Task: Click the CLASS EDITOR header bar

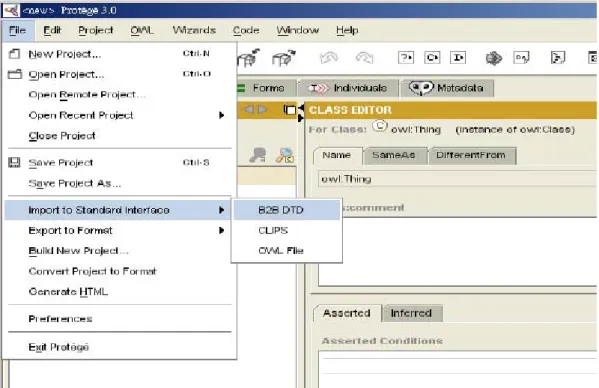Action: (450, 110)
